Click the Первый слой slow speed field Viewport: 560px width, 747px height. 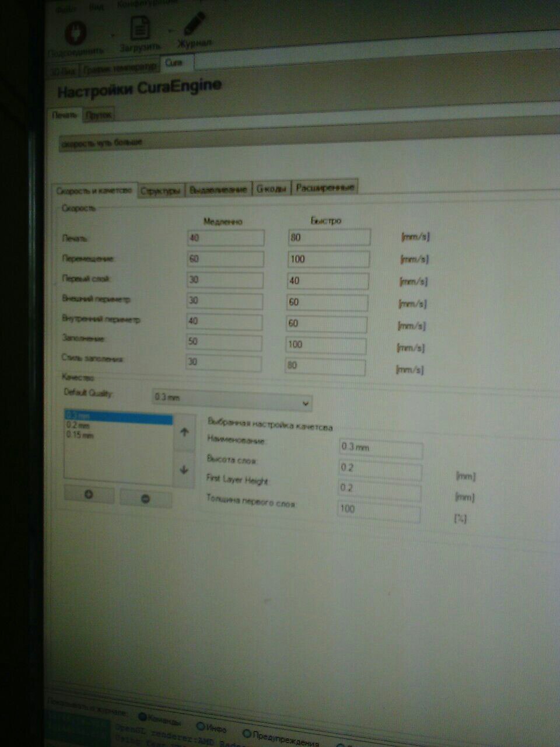225,280
